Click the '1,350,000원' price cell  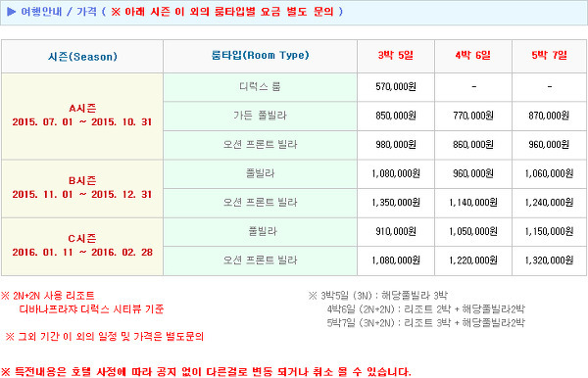(396, 203)
